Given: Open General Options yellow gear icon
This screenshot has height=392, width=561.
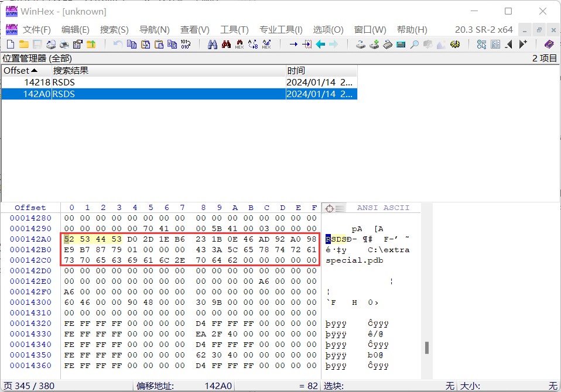Looking at the screenshot, I should (455, 44).
